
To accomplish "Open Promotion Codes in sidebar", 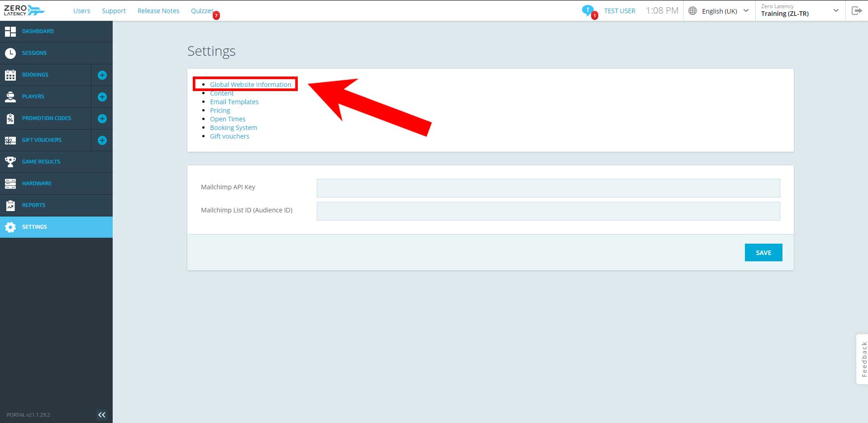I will [47, 118].
